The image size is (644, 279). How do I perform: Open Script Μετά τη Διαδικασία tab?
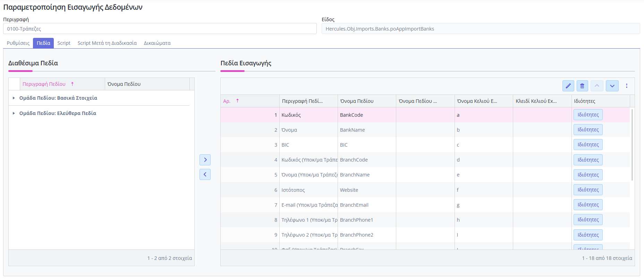tap(107, 43)
